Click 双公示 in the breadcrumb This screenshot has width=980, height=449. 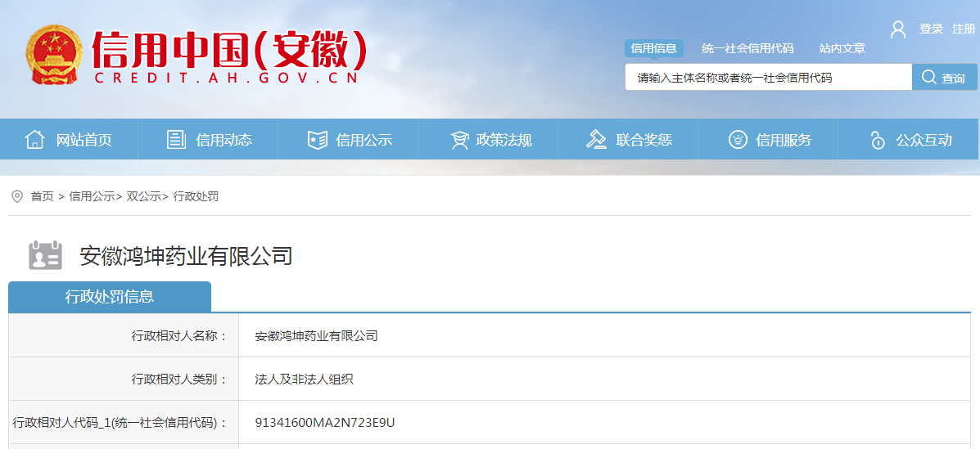point(144,197)
